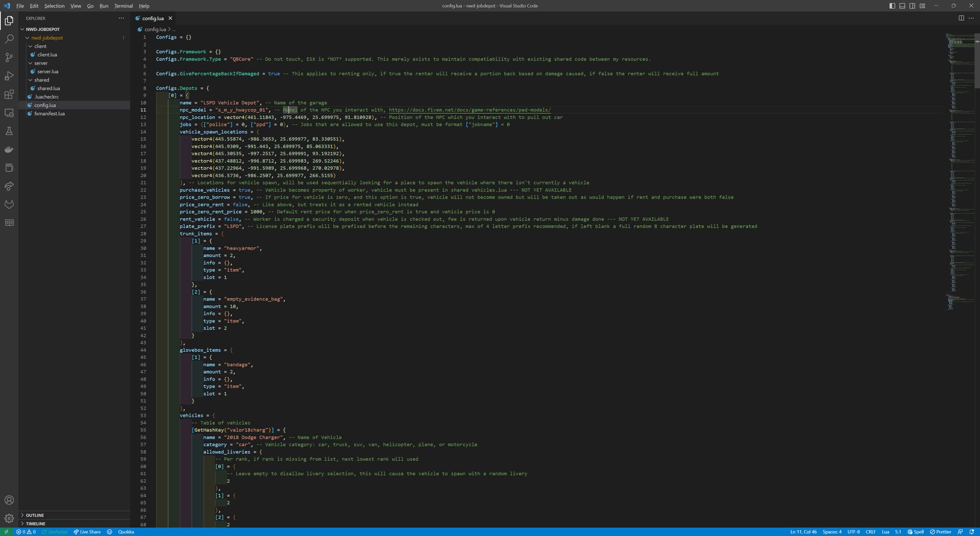Open the Selection menu
The height and width of the screenshot is (536, 980).
(54, 6)
